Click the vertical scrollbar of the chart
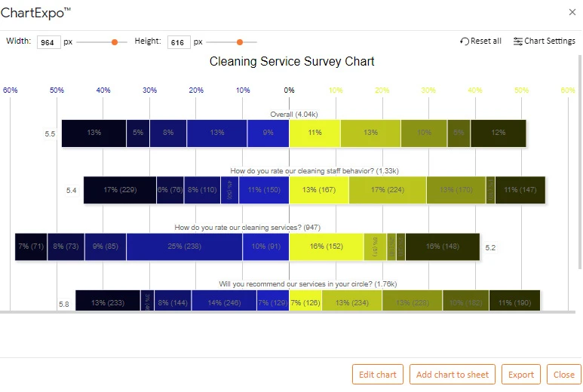Screen dimensions: 583x392 click(x=580, y=161)
